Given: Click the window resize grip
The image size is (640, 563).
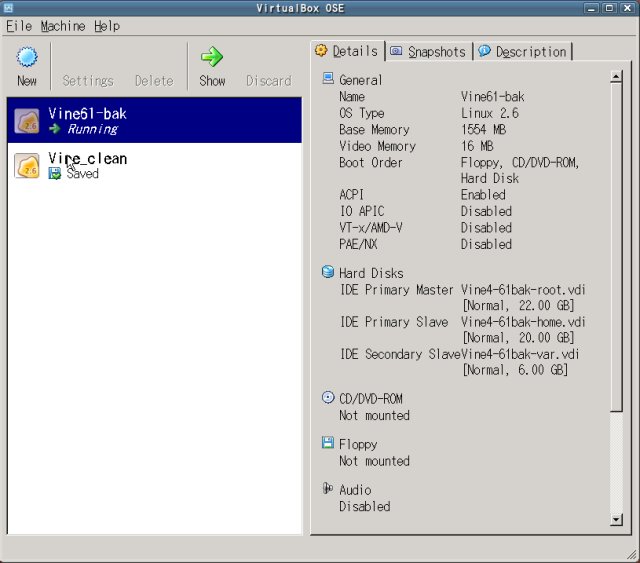Looking at the screenshot, I should (632, 554).
